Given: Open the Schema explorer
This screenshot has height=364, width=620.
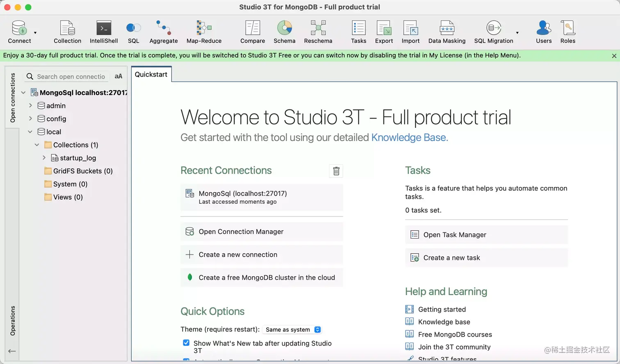Looking at the screenshot, I should (285, 32).
